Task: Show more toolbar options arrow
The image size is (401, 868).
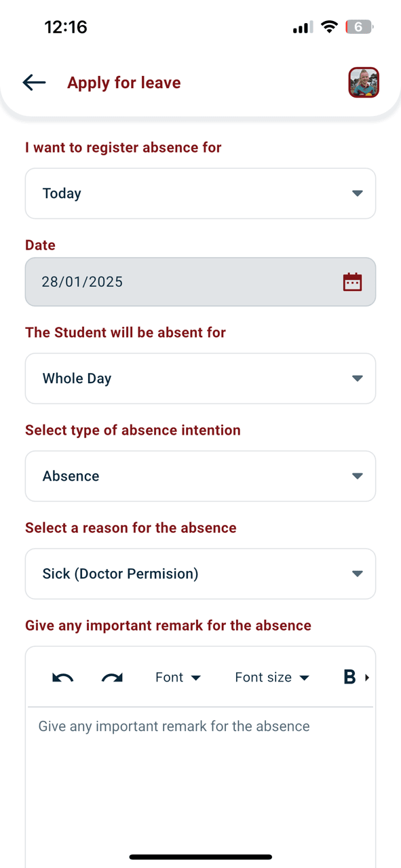Action: coord(367,677)
